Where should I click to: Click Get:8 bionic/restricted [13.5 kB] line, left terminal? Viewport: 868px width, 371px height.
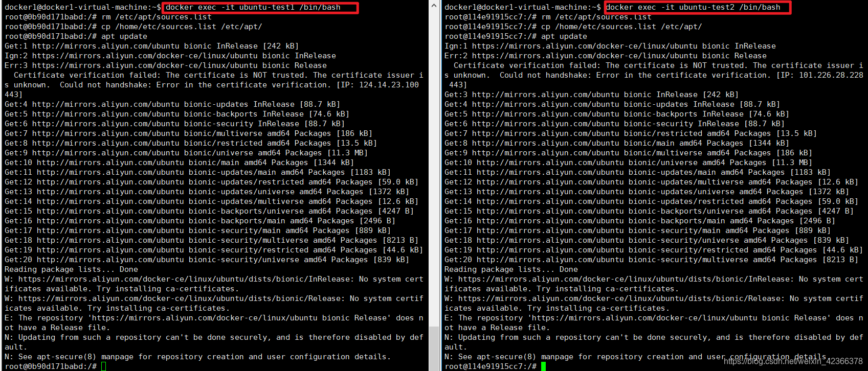[191, 143]
